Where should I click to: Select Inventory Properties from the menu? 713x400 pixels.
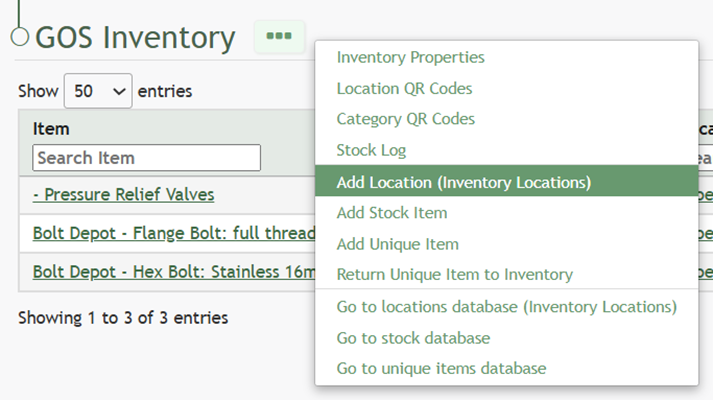[410, 58]
